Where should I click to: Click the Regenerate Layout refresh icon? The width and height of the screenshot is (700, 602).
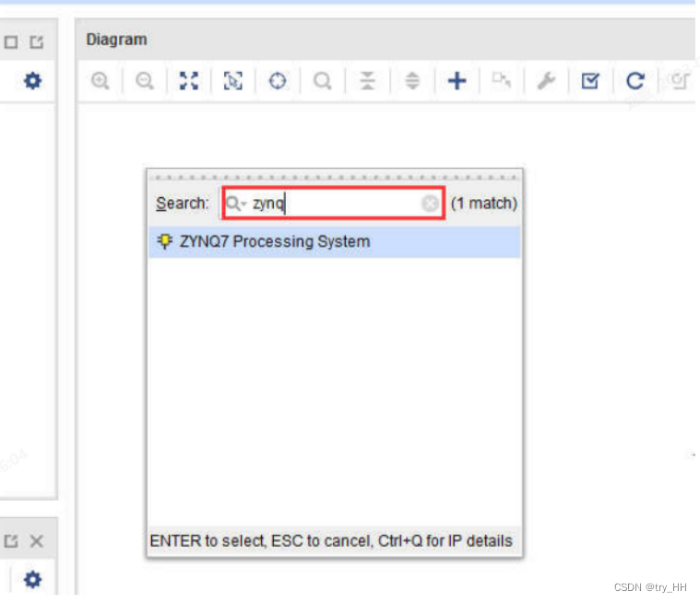(635, 81)
